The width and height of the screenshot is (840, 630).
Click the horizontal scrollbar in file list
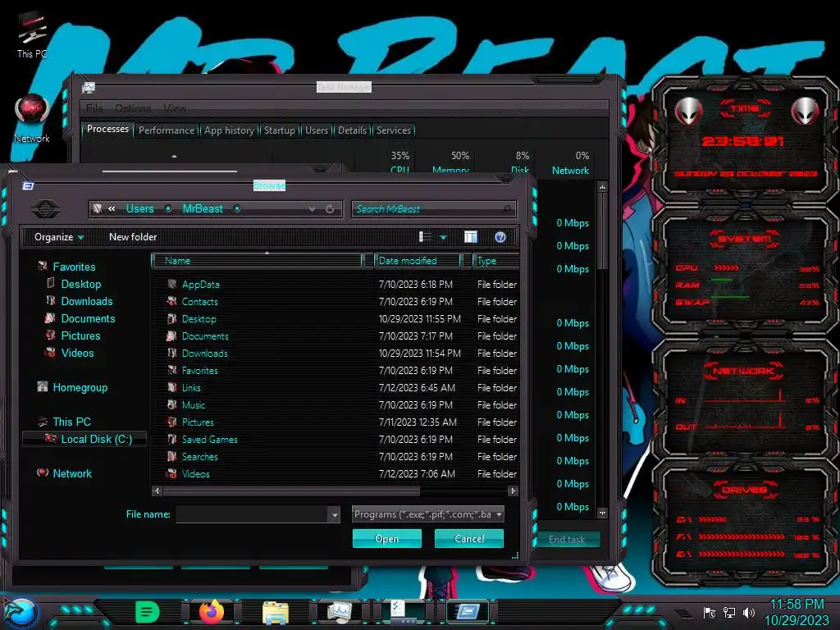coord(291,491)
